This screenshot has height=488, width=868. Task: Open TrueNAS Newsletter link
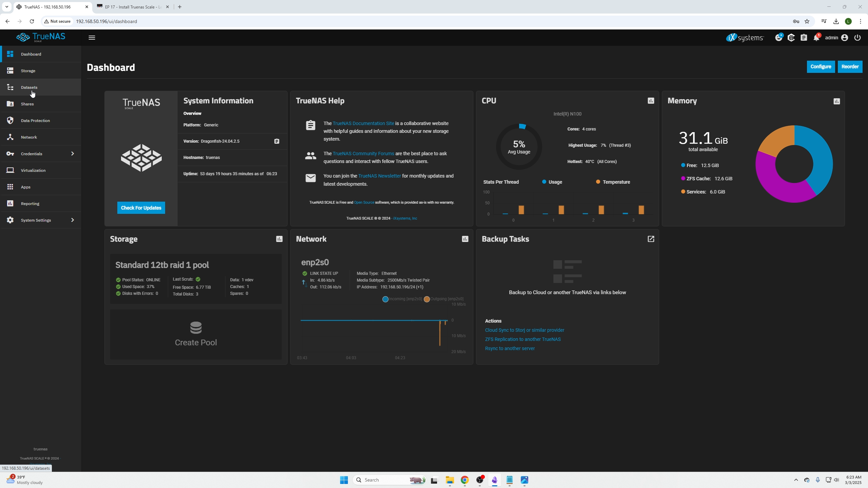pyautogui.click(x=379, y=176)
